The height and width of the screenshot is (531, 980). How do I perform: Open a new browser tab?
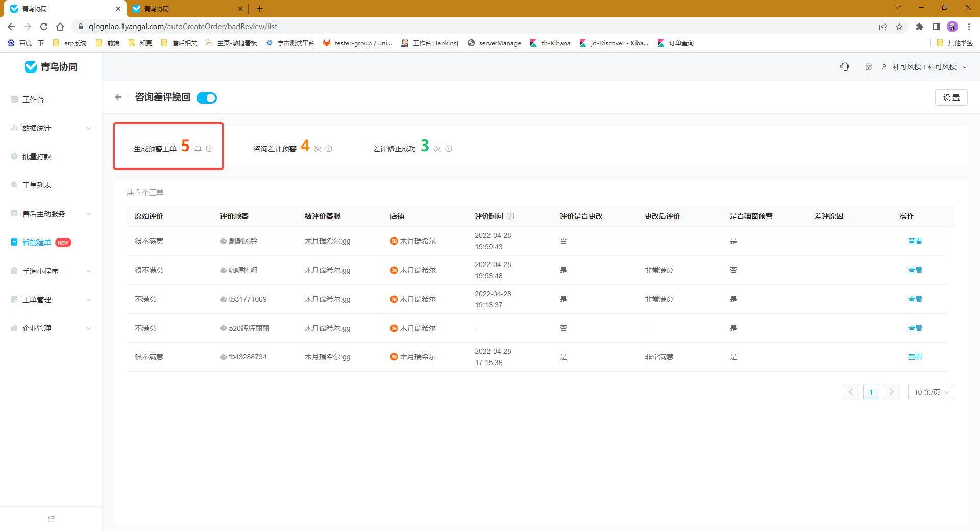[260, 9]
